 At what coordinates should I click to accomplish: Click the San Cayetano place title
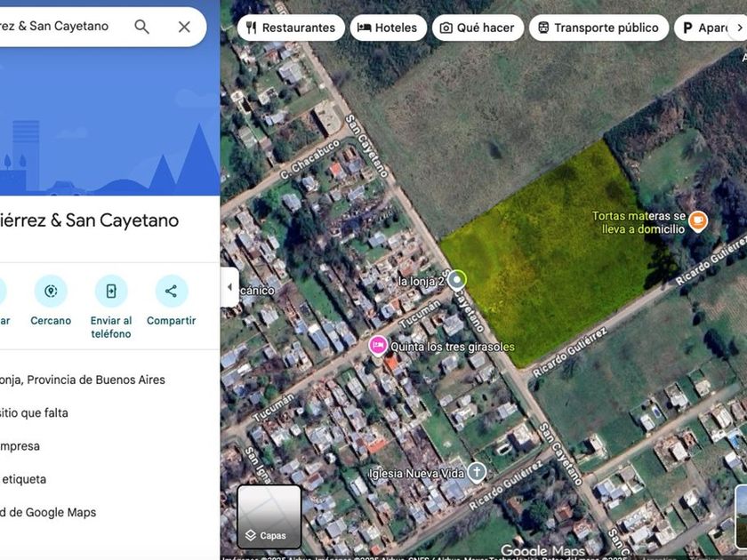click(90, 220)
